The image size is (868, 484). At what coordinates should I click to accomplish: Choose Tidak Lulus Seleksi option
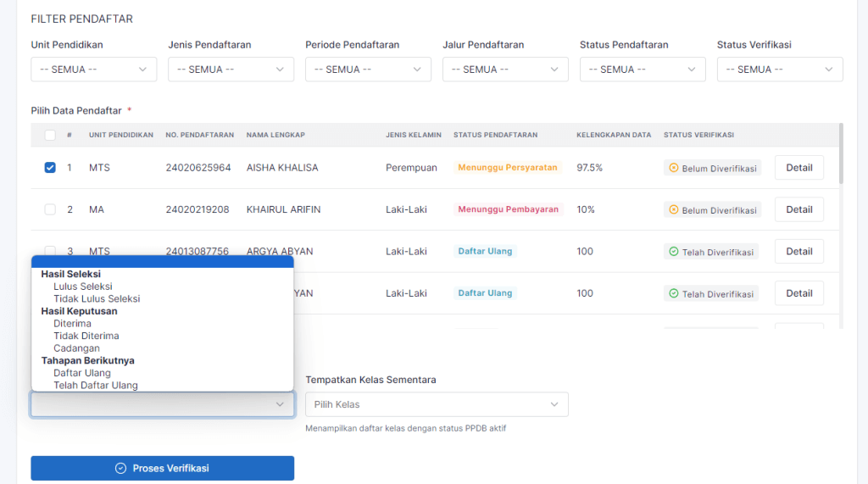point(97,298)
